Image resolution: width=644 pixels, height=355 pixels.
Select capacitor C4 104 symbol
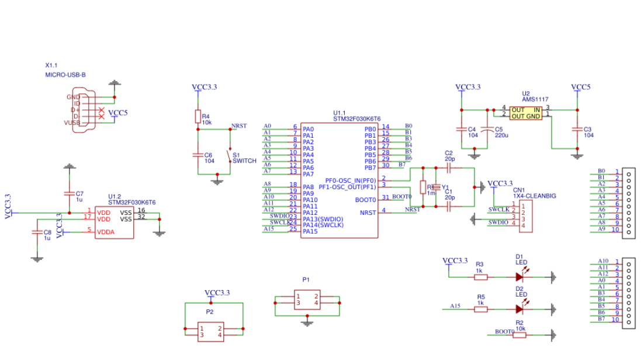click(x=461, y=129)
